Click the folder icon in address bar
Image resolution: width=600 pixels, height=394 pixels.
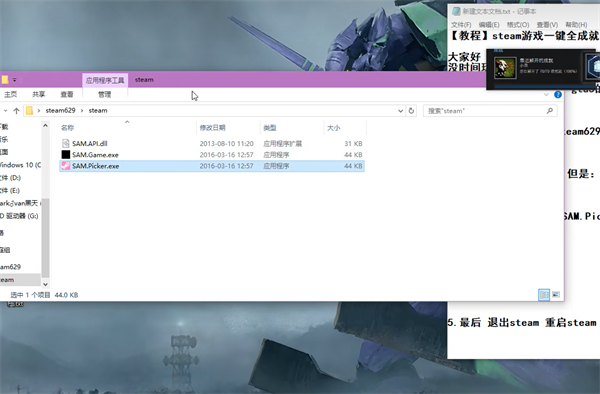click(x=29, y=111)
